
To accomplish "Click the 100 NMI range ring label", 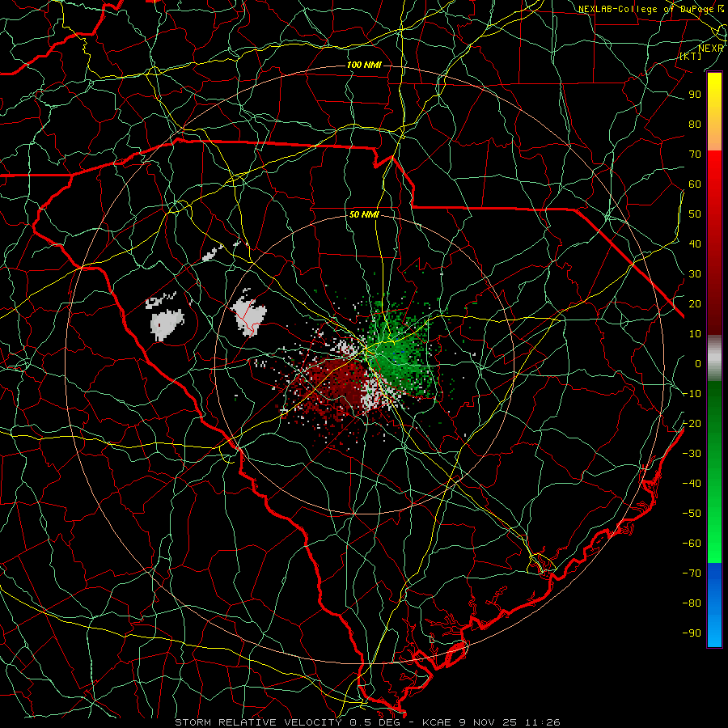I will pos(364,65).
